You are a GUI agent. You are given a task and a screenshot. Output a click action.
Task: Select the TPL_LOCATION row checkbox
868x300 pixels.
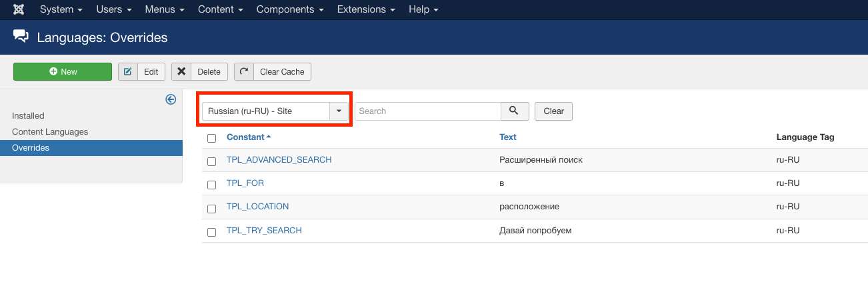212,208
